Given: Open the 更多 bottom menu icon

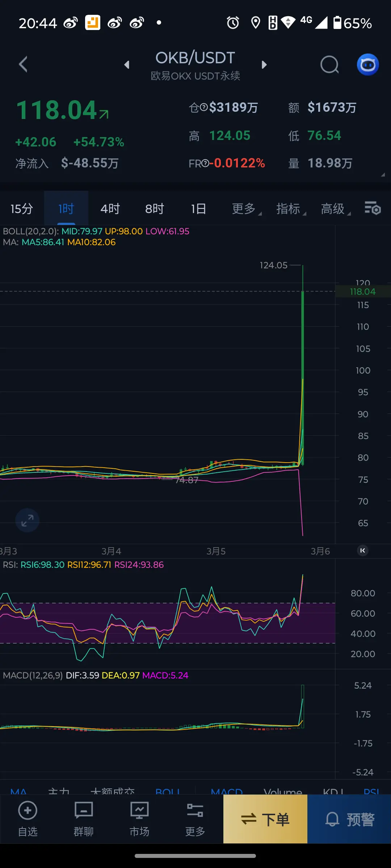Looking at the screenshot, I should tap(195, 819).
